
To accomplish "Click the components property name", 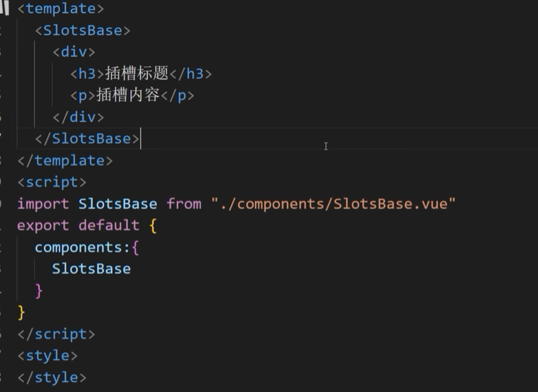I will pyautogui.click(x=78, y=247).
